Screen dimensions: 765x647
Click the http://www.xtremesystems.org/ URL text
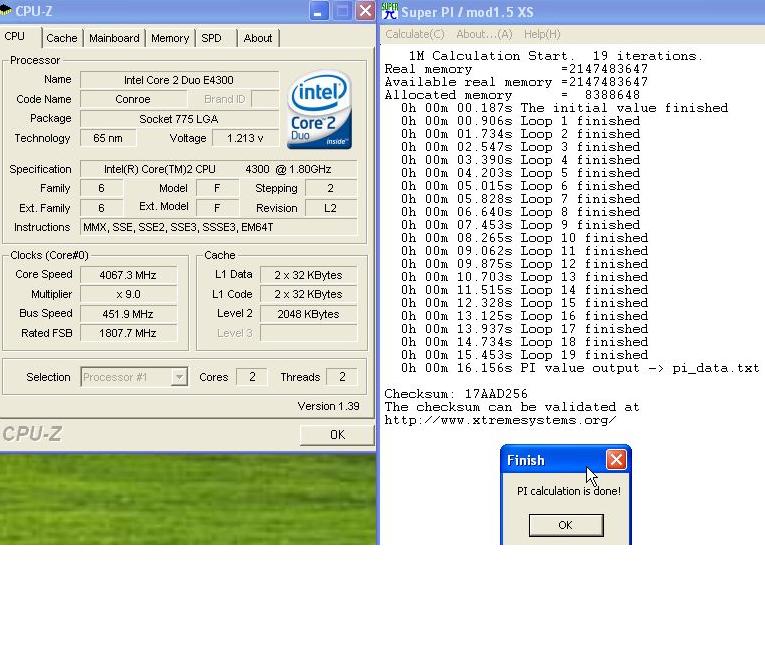click(x=501, y=420)
